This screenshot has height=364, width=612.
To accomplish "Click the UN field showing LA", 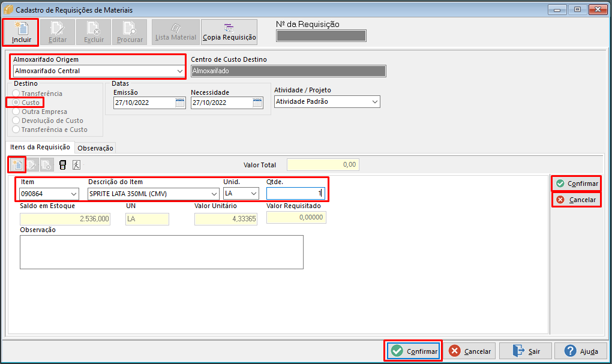I will 147,219.
